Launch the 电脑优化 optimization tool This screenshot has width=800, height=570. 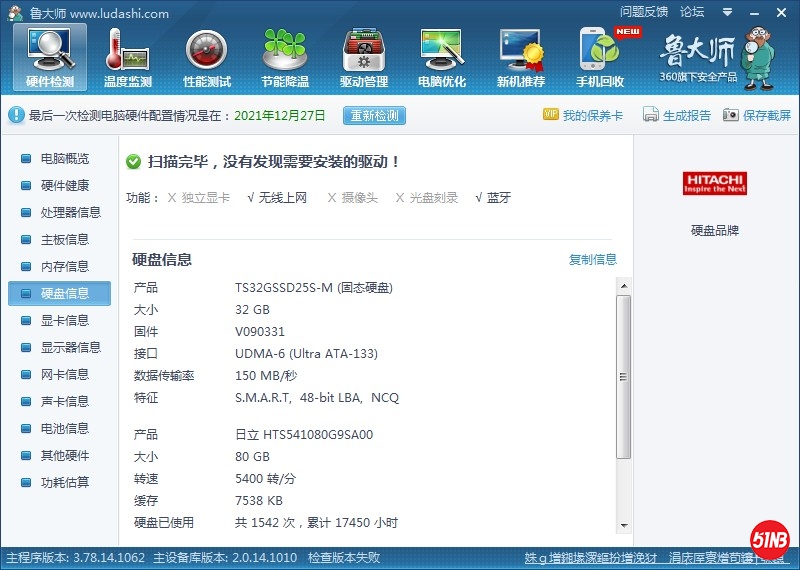[442, 57]
